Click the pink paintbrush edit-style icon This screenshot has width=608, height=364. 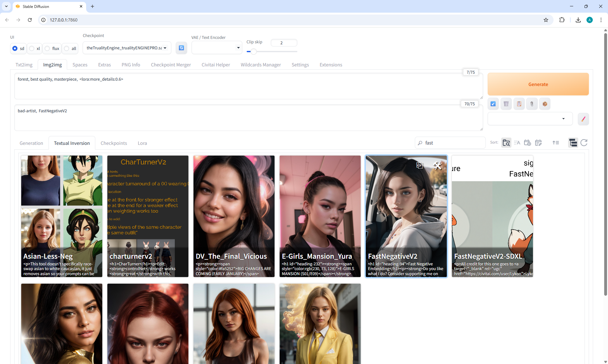pyautogui.click(x=583, y=119)
